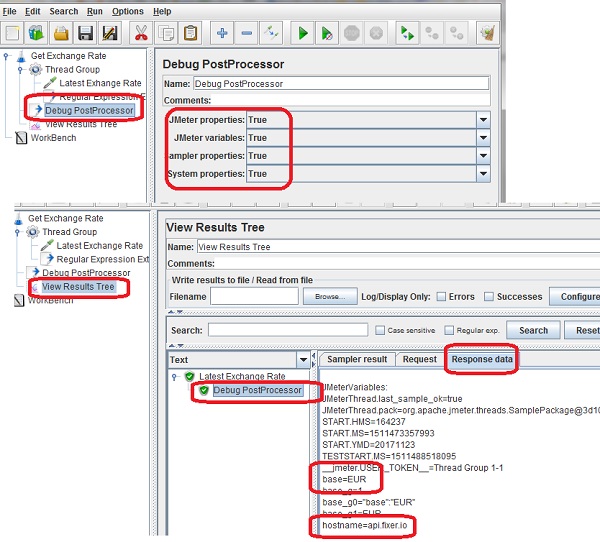The height and width of the screenshot is (542, 600).
Task: Cut the element with the scissors icon
Action: tap(141, 33)
